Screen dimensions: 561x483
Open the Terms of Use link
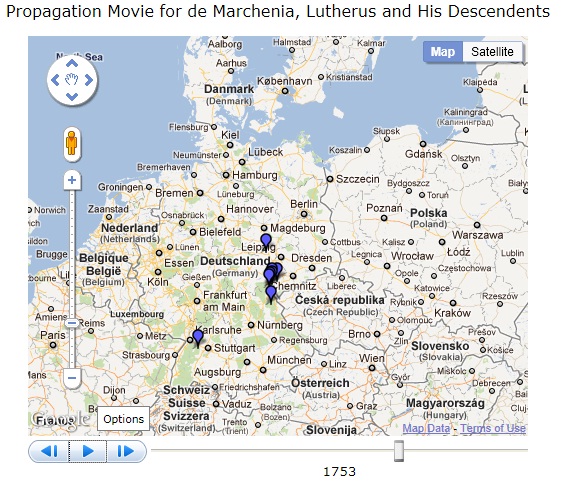[x=493, y=428]
